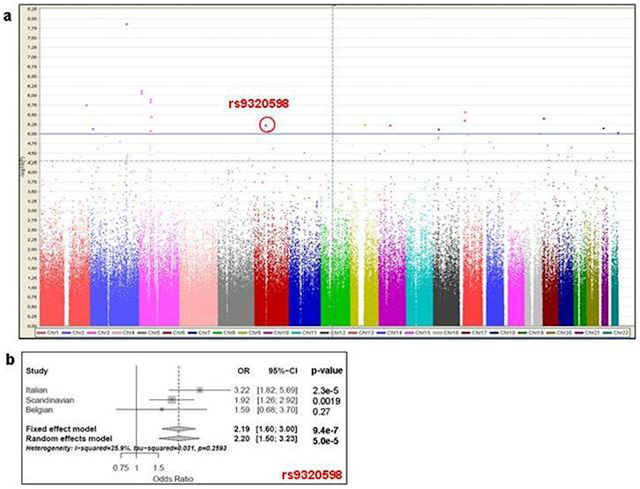This screenshot has height=489, width=640.
Task: Select the Belgian study row label
Action: tap(39, 410)
